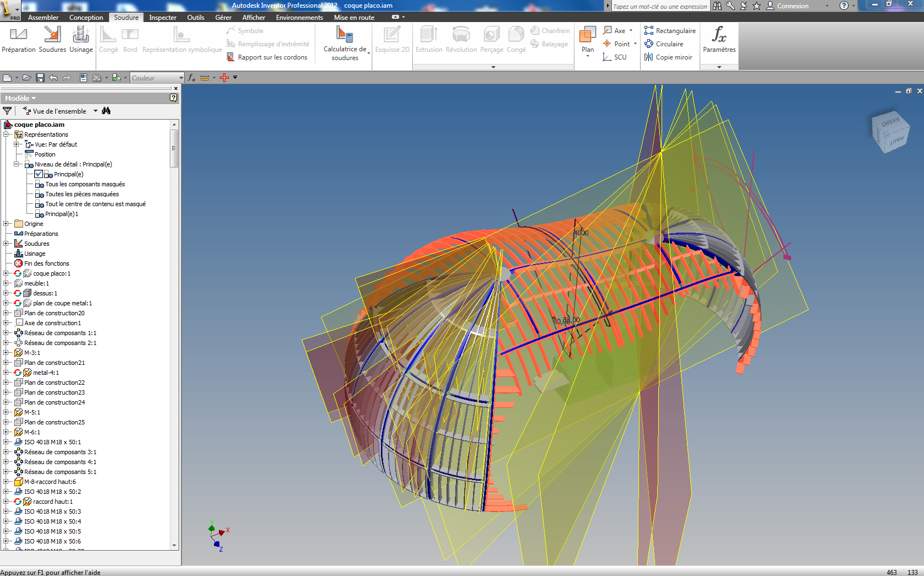The width and height of the screenshot is (924, 576).
Task: Select Réseau de composants 1:1
Action: point(60,333)
